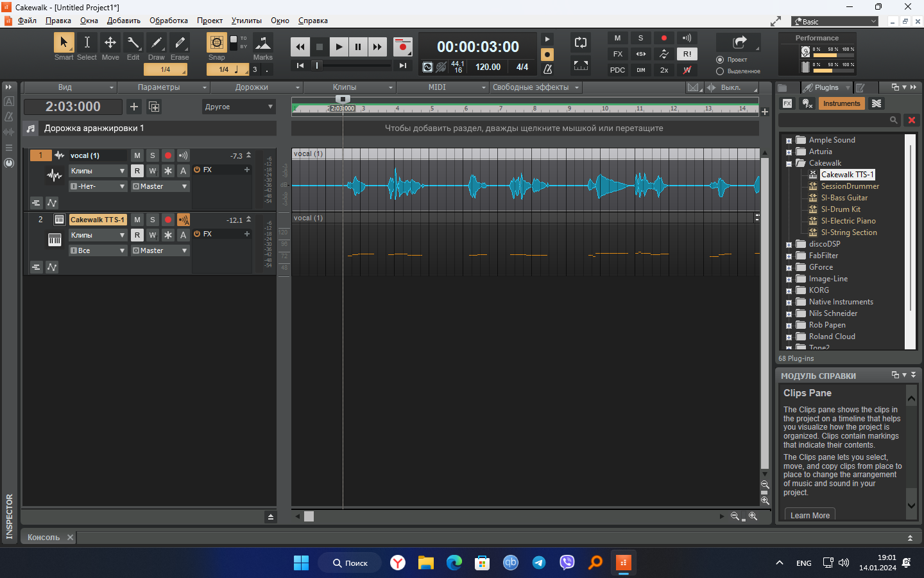Expand the Arturia plugin folder

789,152
